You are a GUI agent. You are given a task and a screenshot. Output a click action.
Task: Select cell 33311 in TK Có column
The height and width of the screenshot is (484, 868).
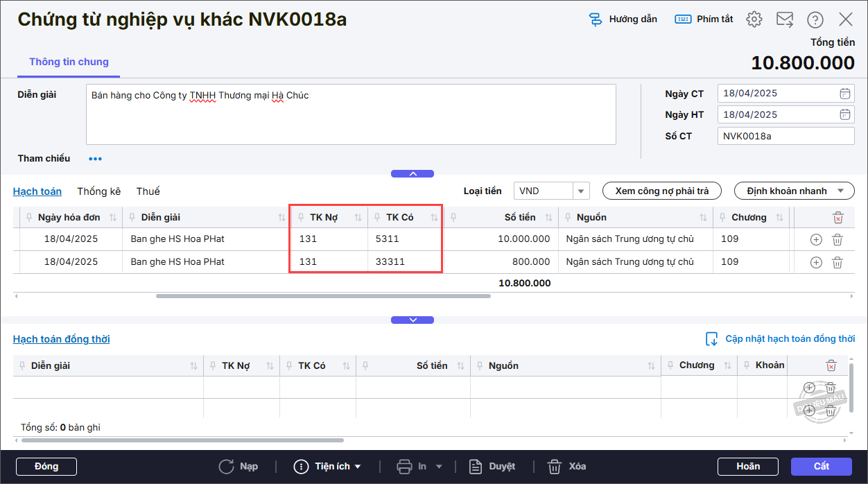coord(406,262)
